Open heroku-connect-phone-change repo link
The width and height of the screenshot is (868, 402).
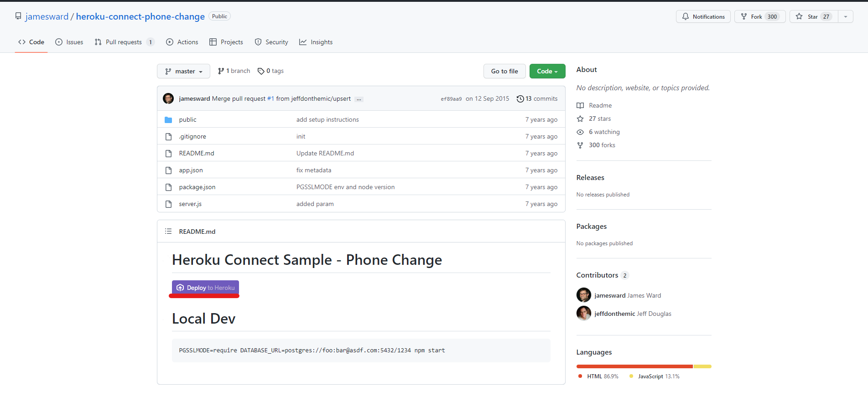(x=140, y=16)
